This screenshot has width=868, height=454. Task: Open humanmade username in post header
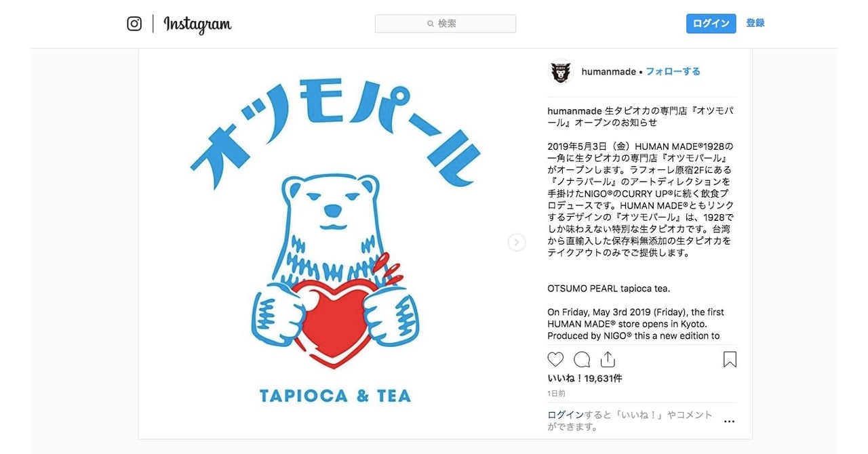[609, 72]
